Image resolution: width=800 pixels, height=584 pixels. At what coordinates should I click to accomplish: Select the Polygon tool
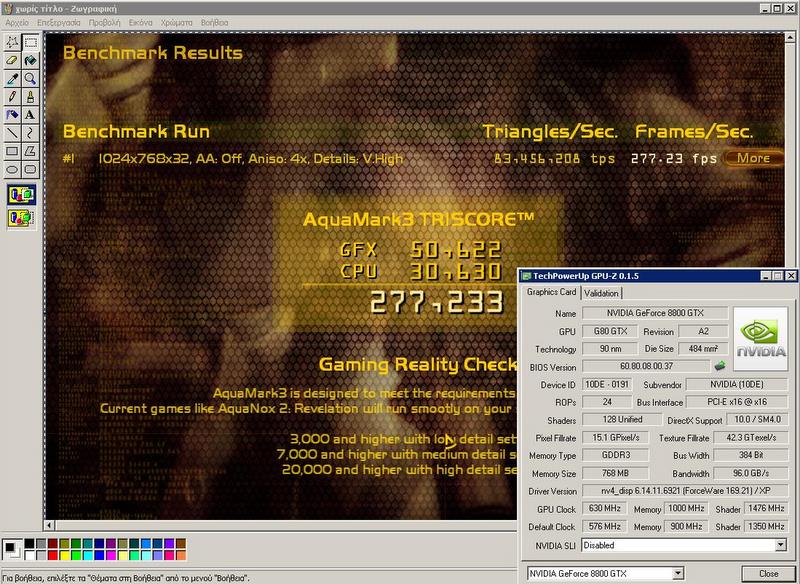pyautogui.click(x=30, y=151)
